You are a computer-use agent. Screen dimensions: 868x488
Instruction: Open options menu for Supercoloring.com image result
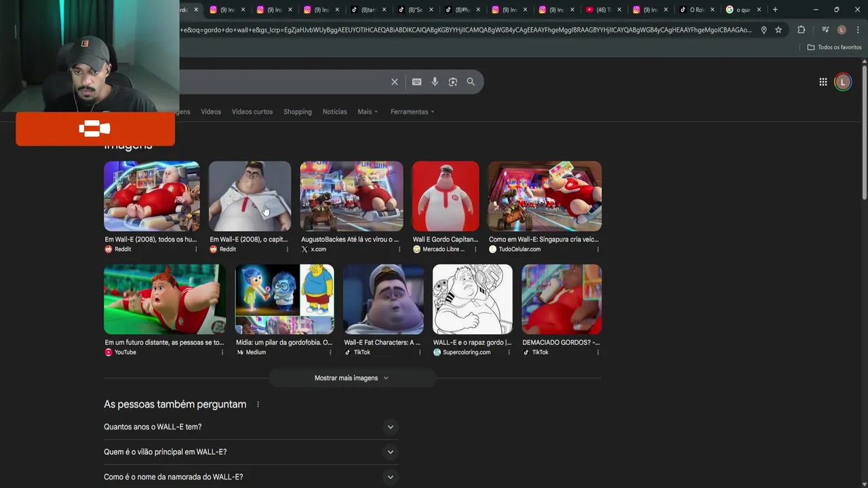click(x=509, y=352)
